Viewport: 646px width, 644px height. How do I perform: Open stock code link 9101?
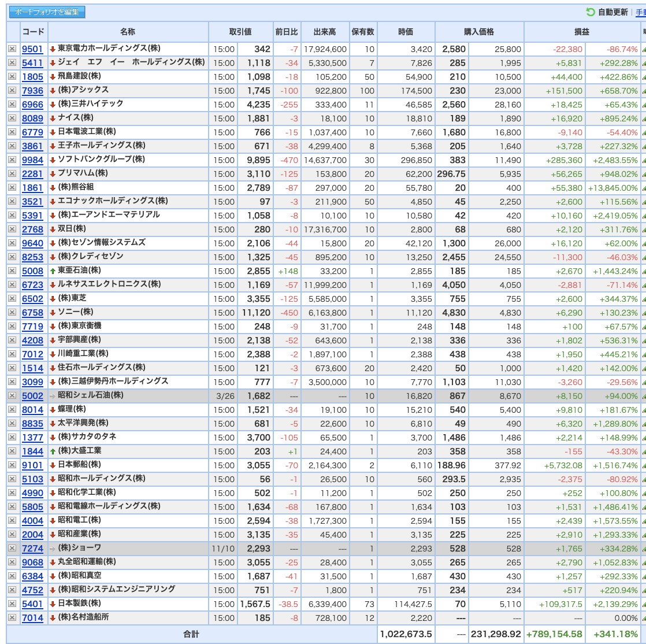[32, 465]
